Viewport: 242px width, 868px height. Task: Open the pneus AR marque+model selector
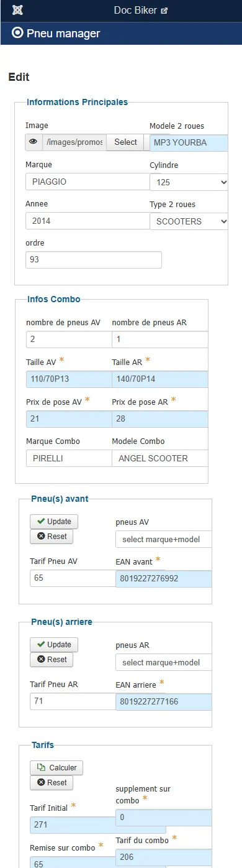[x=164, y=663]
